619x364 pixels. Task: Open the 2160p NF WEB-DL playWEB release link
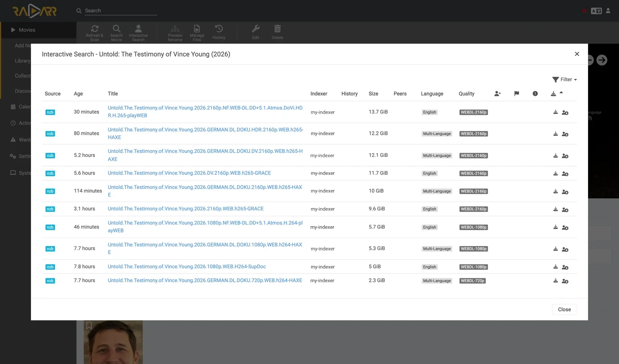[x=205, y=112]
